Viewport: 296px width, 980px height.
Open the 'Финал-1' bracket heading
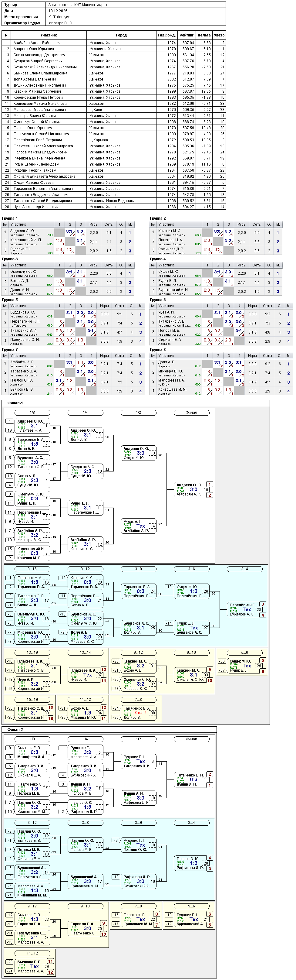tap(15, 403)
